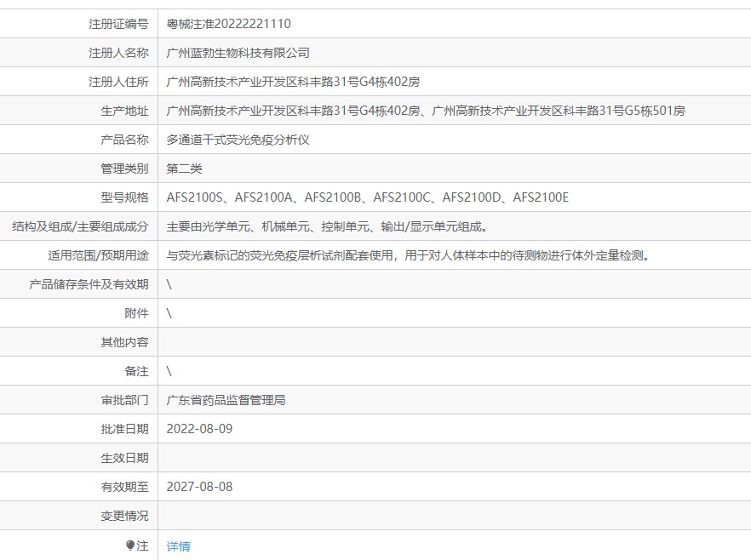The height and width of the screenshot is (560, 751).
Task: Select expiry date 2027-08-08
Action: 199,487
